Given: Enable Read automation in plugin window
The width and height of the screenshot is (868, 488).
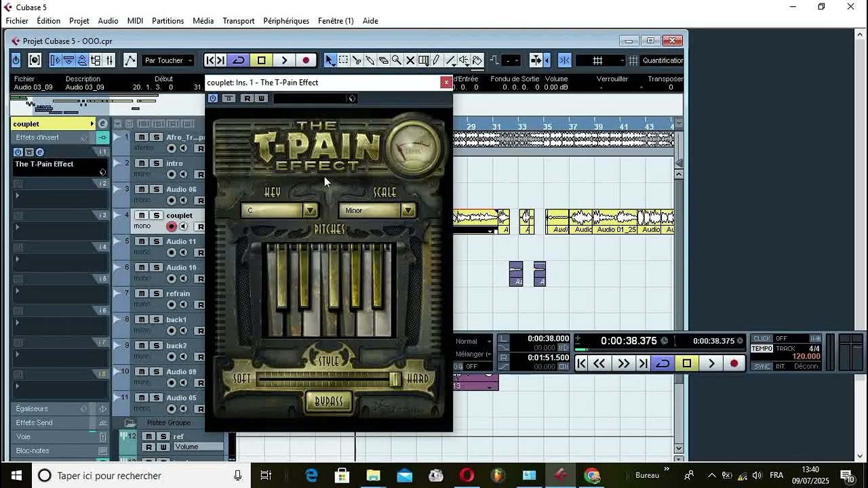Looking at the screenshot, I should click(247, 98).
